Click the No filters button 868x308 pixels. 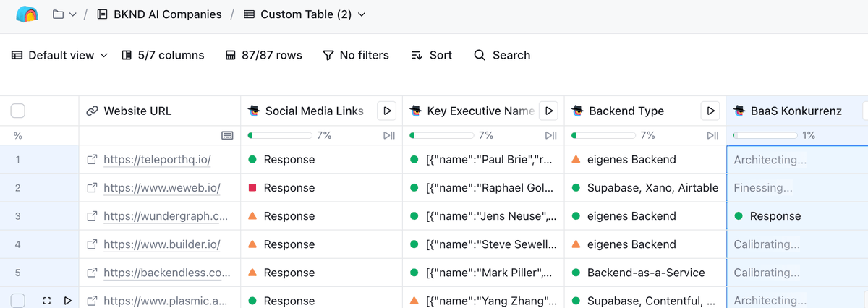[x=355, y=55]
